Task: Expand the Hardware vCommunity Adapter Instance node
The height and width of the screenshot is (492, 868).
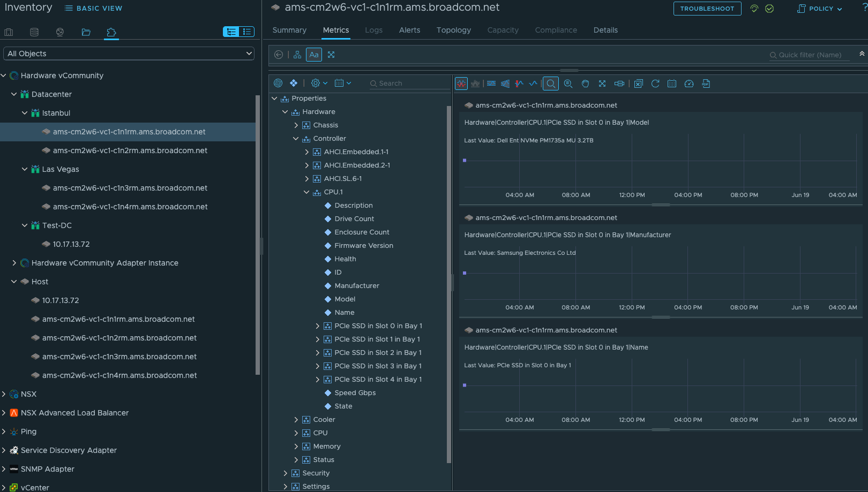Action: (x=14, y=263)
